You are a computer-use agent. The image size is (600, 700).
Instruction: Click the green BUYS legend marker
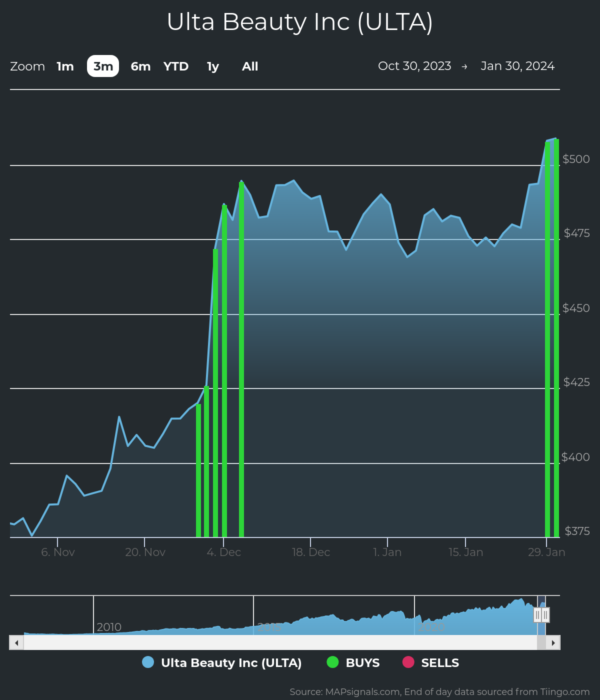332,662
